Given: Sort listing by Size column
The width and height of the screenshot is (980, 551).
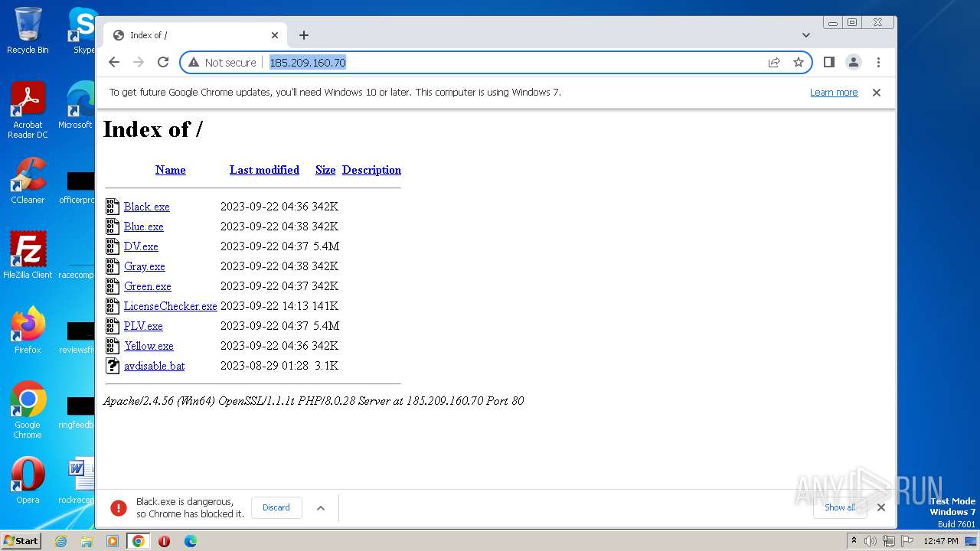Looking at the screenshot, I should 325,170.
